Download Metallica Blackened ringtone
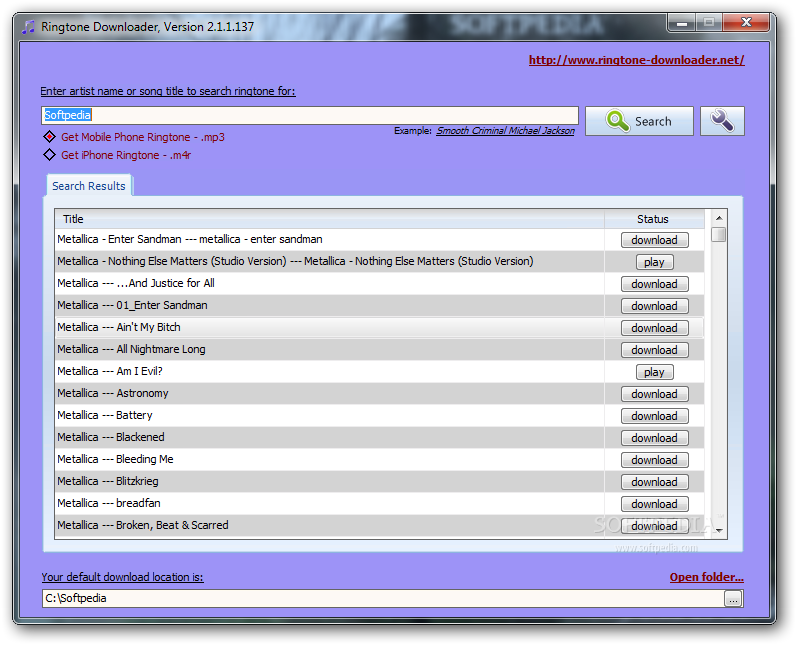 (655, 438)
